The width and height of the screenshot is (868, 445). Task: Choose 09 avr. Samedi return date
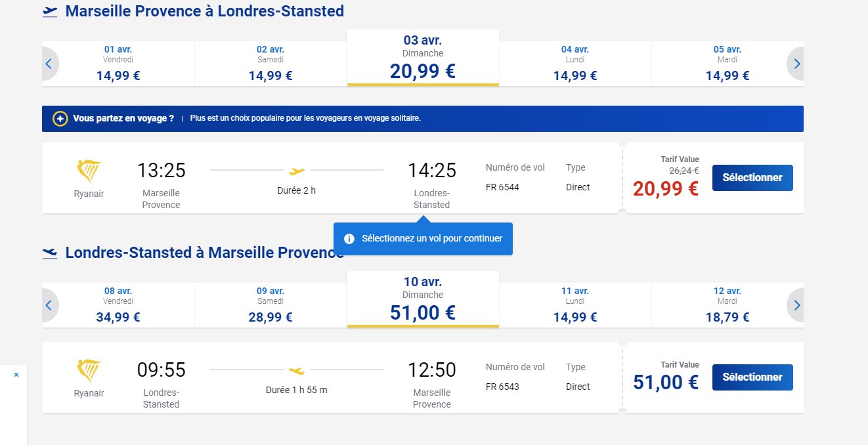pos(271,305)
